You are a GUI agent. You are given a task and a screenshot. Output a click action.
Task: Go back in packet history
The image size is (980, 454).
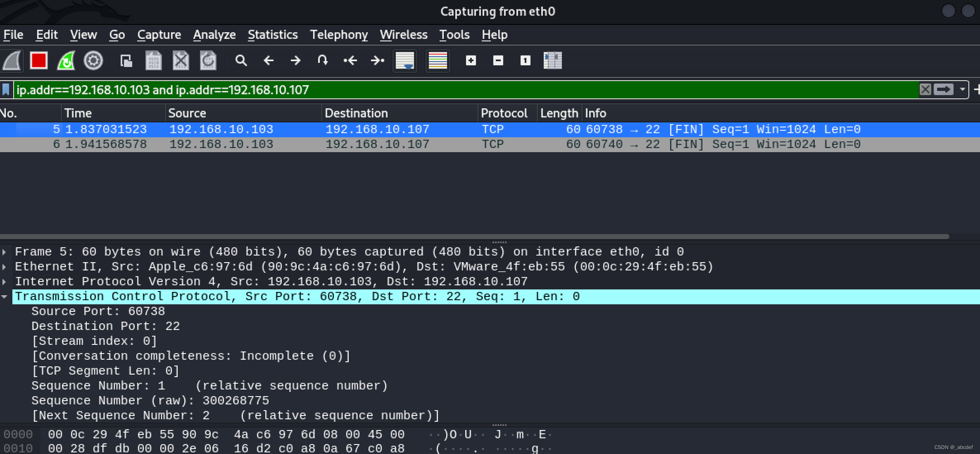pos(269,61)
